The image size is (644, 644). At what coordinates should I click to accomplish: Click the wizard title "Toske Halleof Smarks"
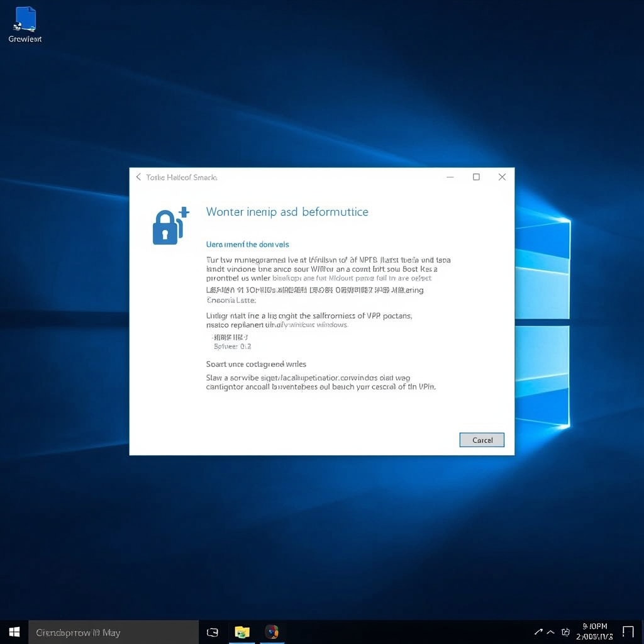click(x=182, y=177)
